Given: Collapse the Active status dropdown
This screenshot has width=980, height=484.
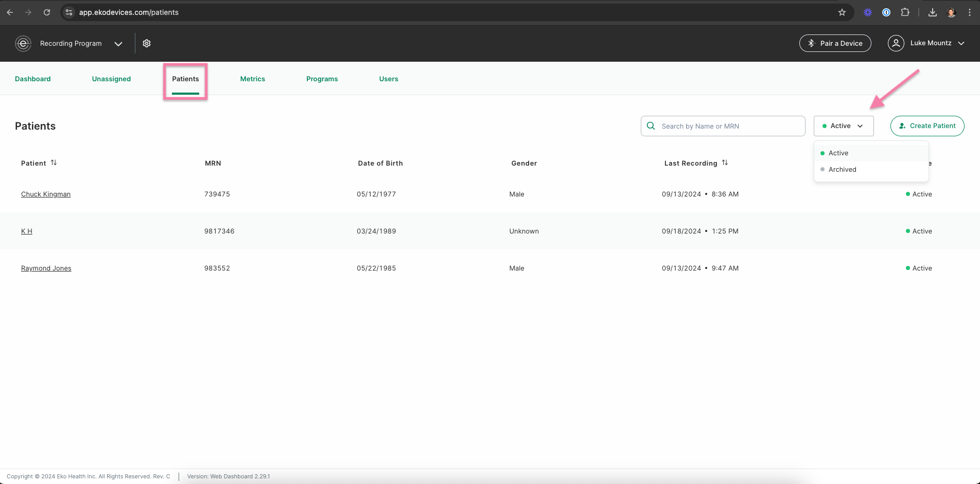Looking at the screenshot, I should click(x=844, y=126).
